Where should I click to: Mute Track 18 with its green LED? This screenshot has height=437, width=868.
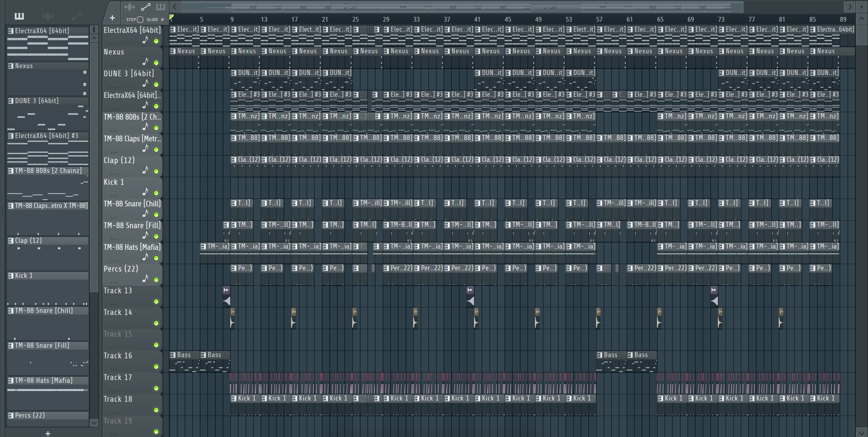coord(156,410)
